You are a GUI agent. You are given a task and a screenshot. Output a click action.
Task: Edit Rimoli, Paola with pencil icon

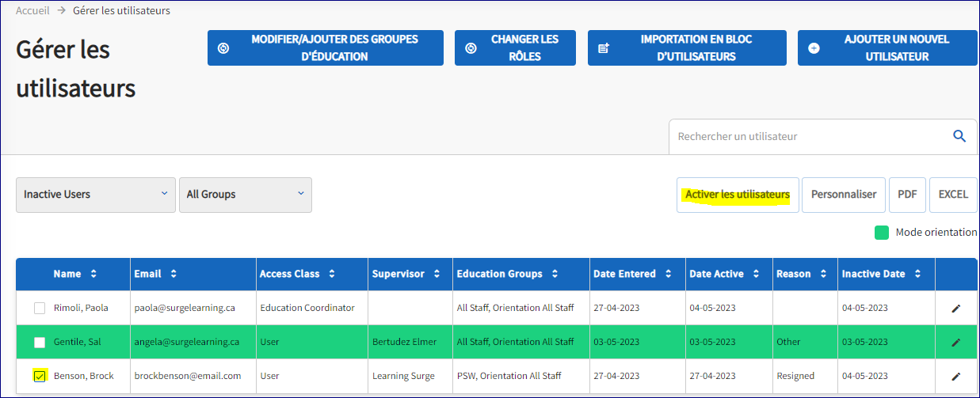956,308
